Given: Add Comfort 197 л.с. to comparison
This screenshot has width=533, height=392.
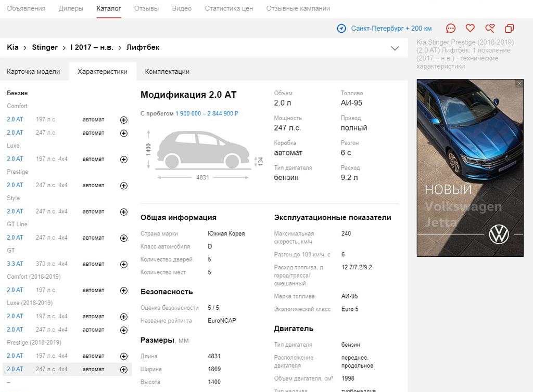Looking at the screenshot, I should [124, 120].
